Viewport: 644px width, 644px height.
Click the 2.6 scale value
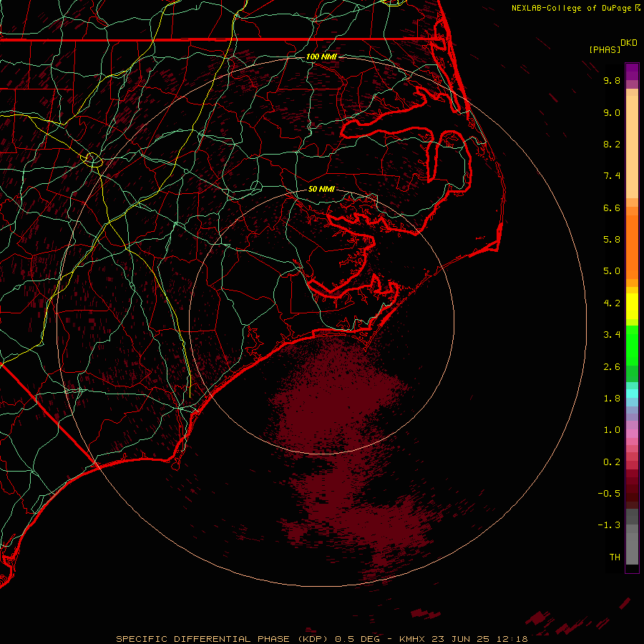612,367
